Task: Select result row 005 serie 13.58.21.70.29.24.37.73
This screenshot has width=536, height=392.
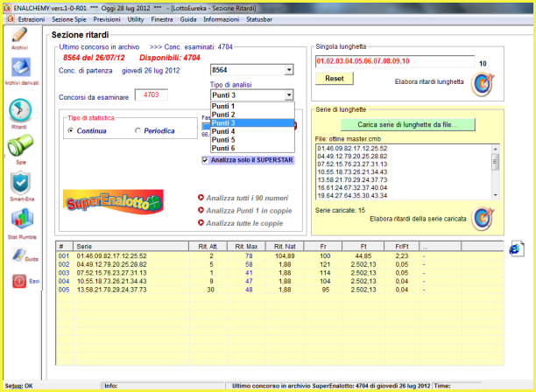Action: (279, 290)
